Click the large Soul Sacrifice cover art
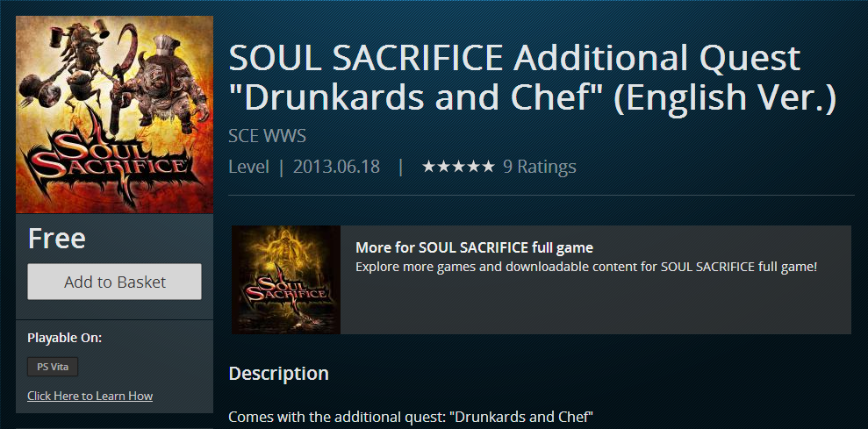 (114, 114)
